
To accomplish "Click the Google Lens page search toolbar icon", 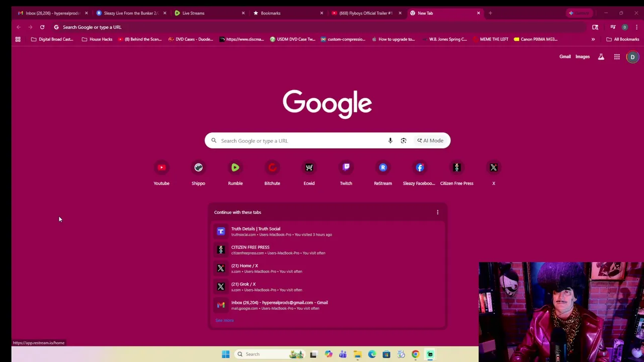I will [595, 27].
